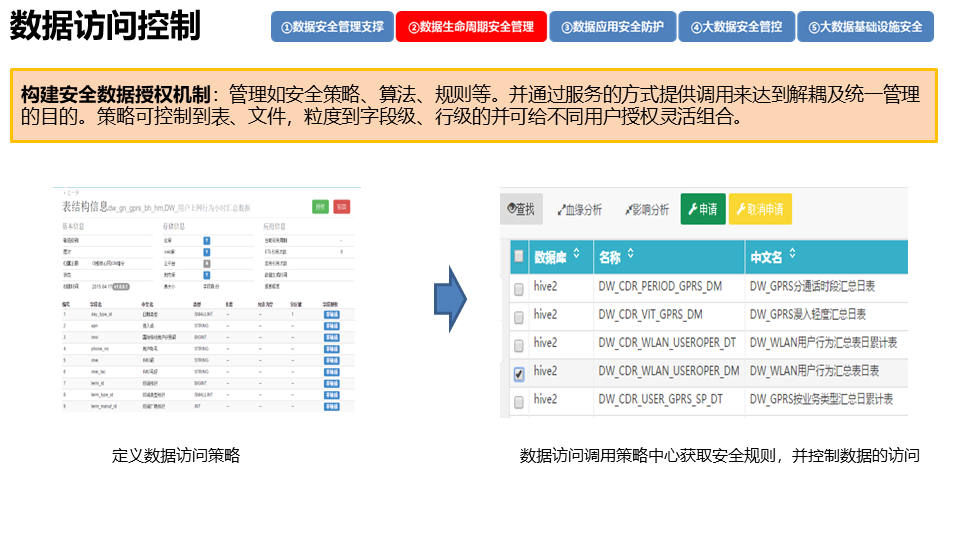960x540 pixels.
Task: Click the cell DW_WLAN用户行为汇总表日表
Action: (814, 371)
